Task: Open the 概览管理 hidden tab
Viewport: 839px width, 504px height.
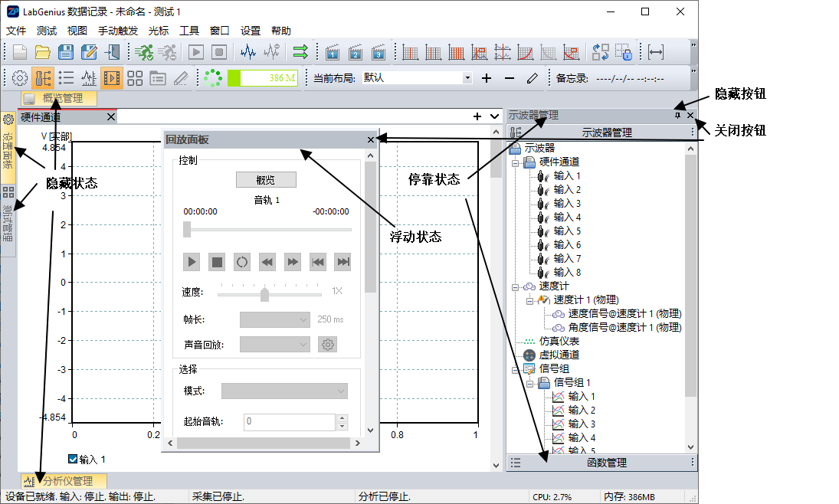Action: (60, 99)
